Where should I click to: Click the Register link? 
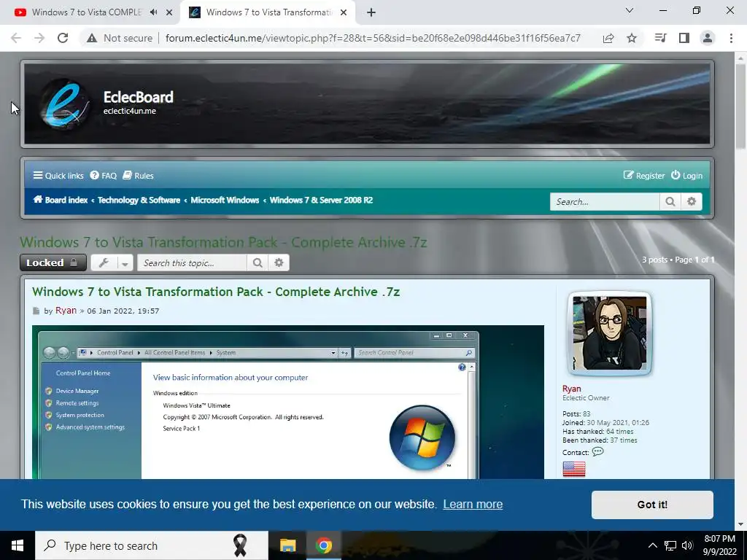click(x=644, y=176)
